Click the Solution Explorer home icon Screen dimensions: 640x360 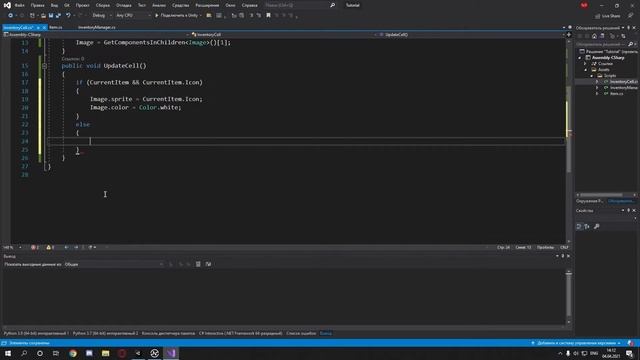click(x=594, y=36)
